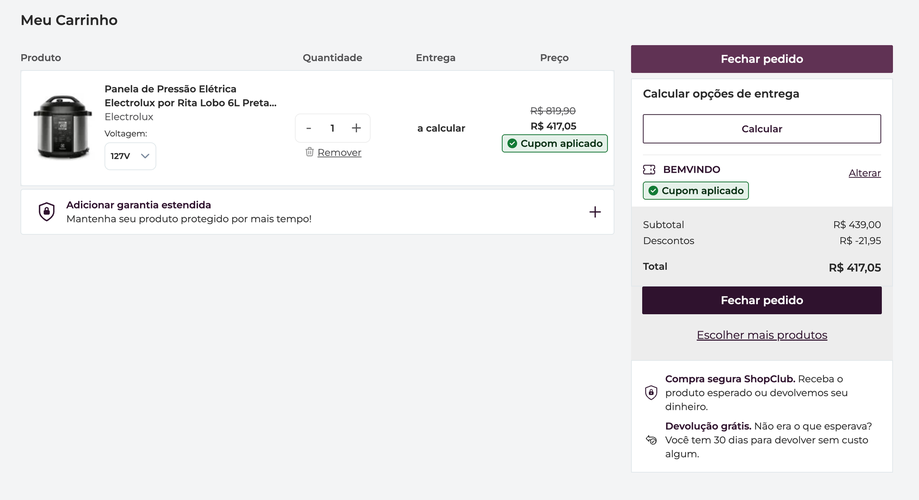This screenshot has height=500, width=919.
Task: Open the Escolher mais produtos link
Action: coord(761,335)
